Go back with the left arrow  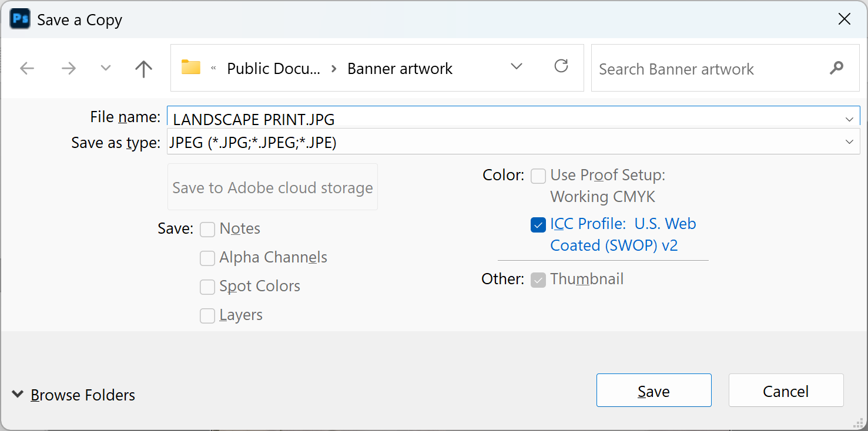27,69
